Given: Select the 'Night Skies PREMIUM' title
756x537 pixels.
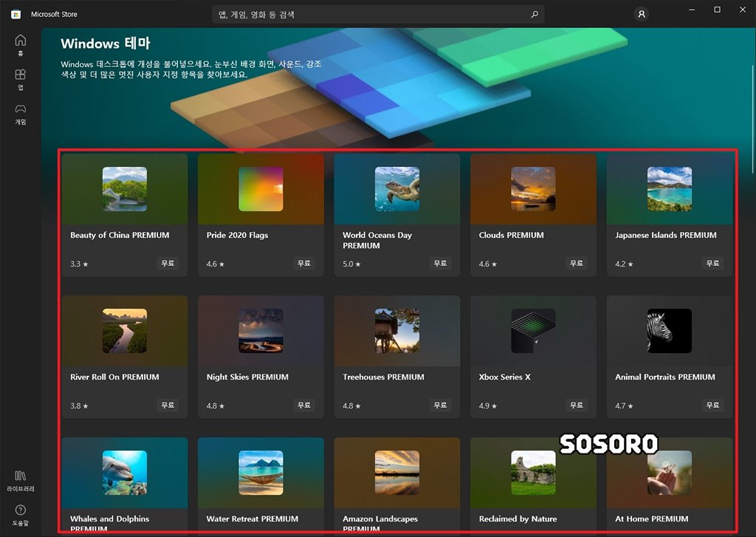Looking at the screenshot, I should pos(247,377).
